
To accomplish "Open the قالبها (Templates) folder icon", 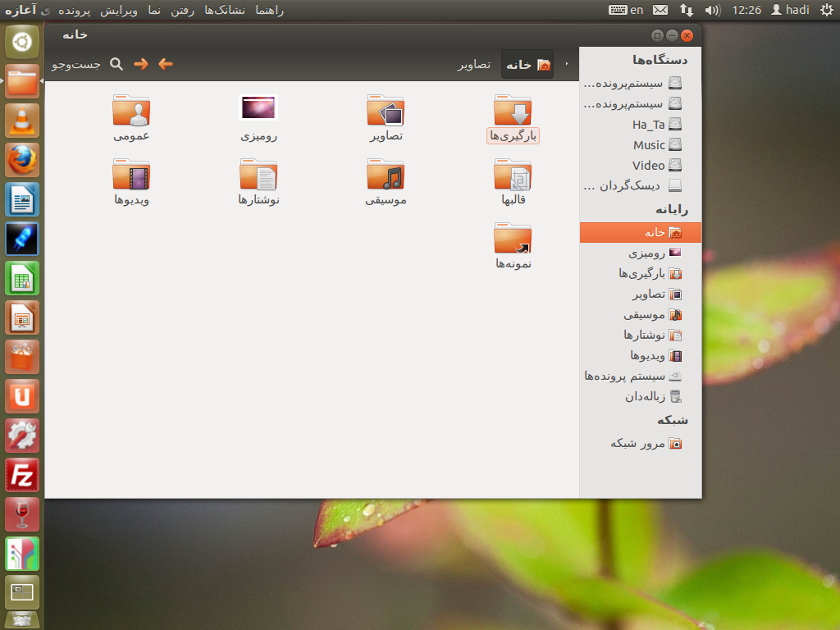I will (513, 175).
